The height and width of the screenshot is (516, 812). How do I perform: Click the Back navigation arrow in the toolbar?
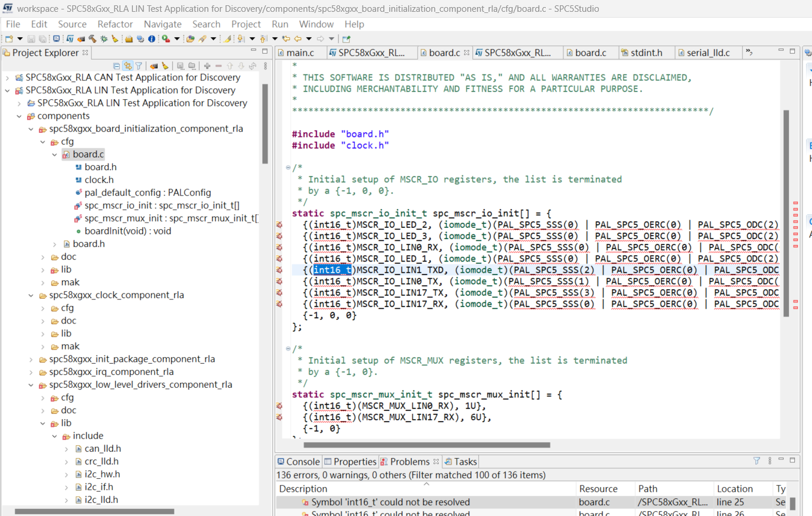pos(296,38)
